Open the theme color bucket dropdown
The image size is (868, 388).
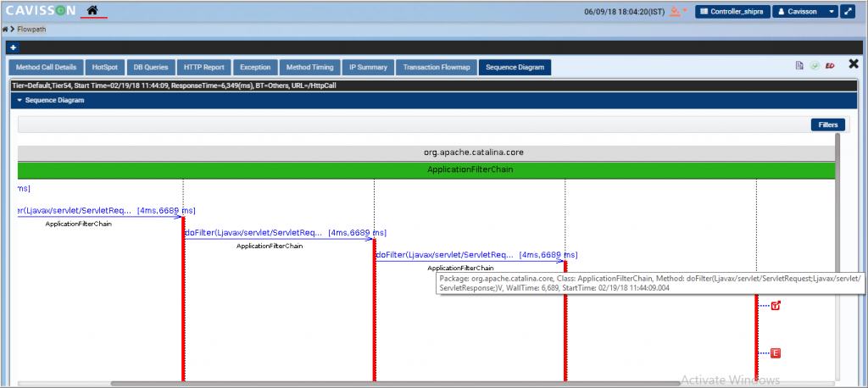pos(678,11)
